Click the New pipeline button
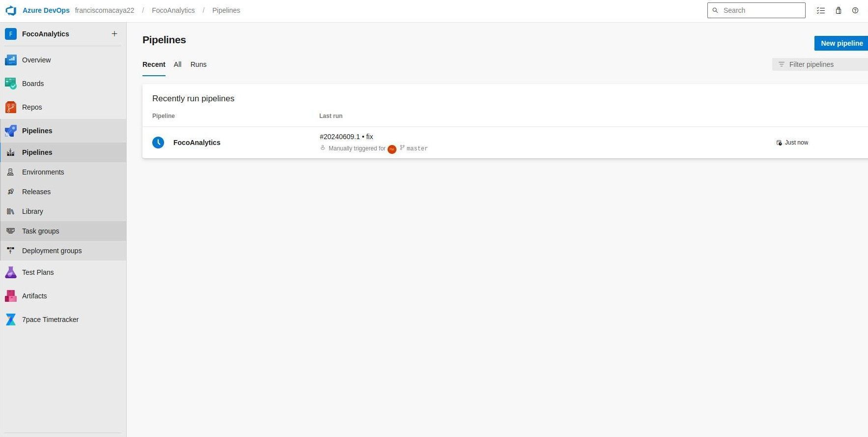 [x=841, y=43]
